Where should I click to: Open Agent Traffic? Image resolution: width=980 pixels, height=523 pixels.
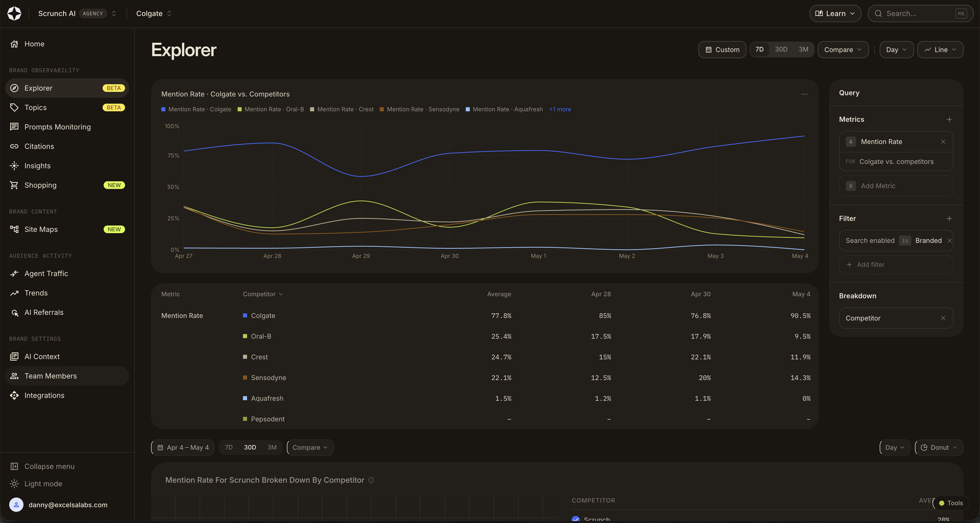click(67, 273)
